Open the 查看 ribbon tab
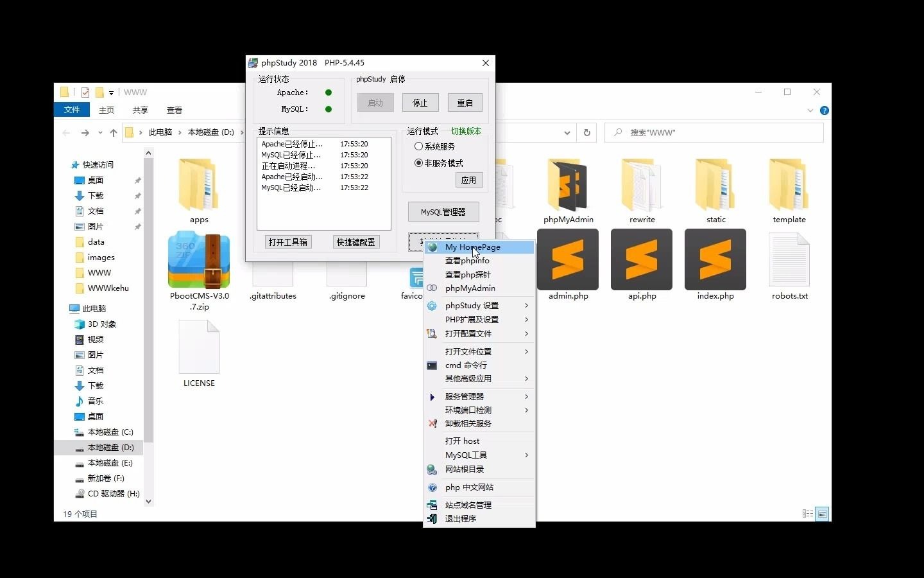 tap(175, 110)
